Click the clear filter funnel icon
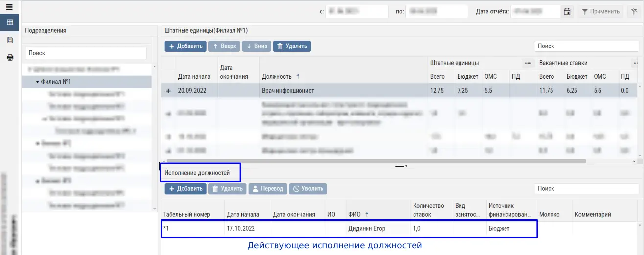Image resolution: width=644 pixels, height=255 pixels. pos(632,12)
